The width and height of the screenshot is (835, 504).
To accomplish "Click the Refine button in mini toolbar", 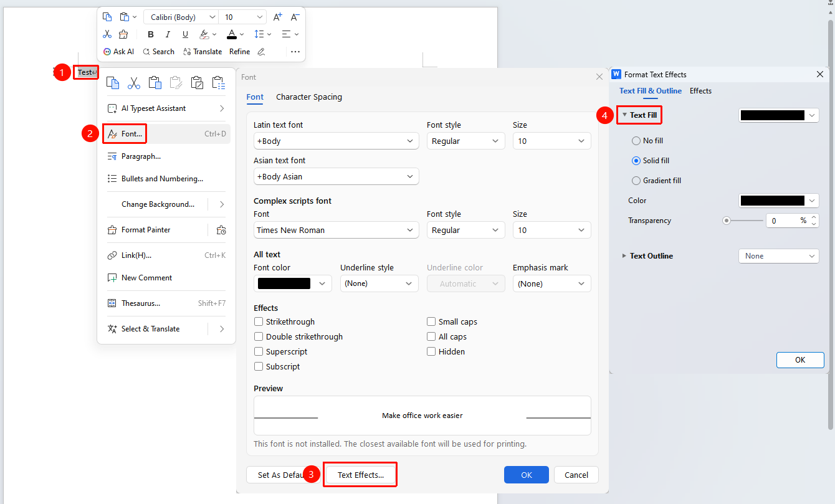I will 240,52.
